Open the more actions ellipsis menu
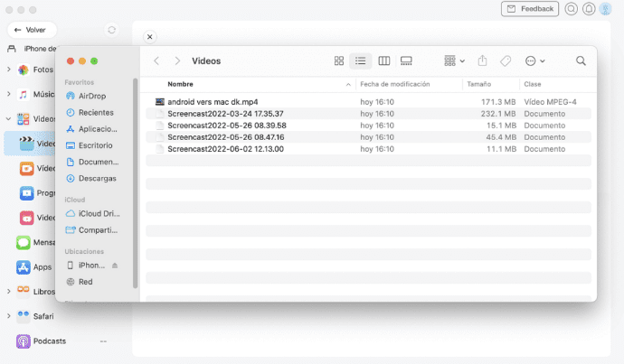Image resolution: width=624 pixels, height=364 pixels. 534,61
